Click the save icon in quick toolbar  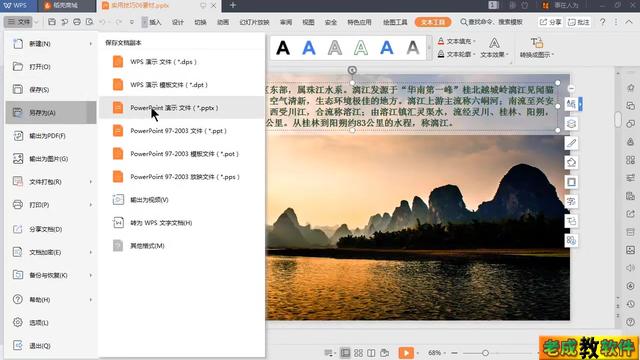[x=52, y=22]
